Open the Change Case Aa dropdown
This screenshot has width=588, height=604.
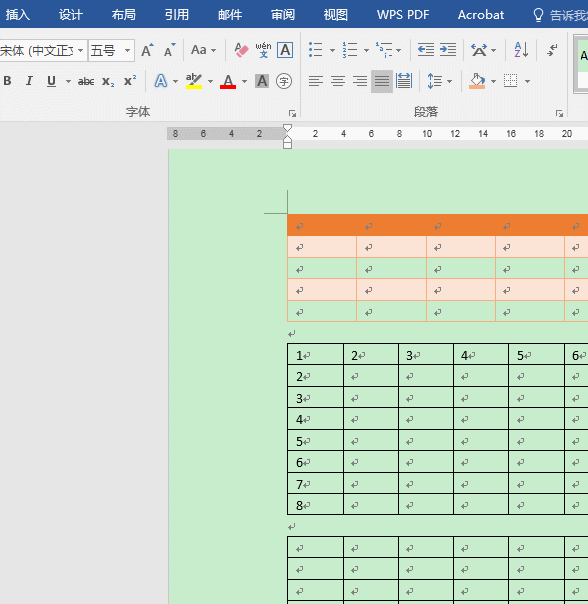coord(203,50)
